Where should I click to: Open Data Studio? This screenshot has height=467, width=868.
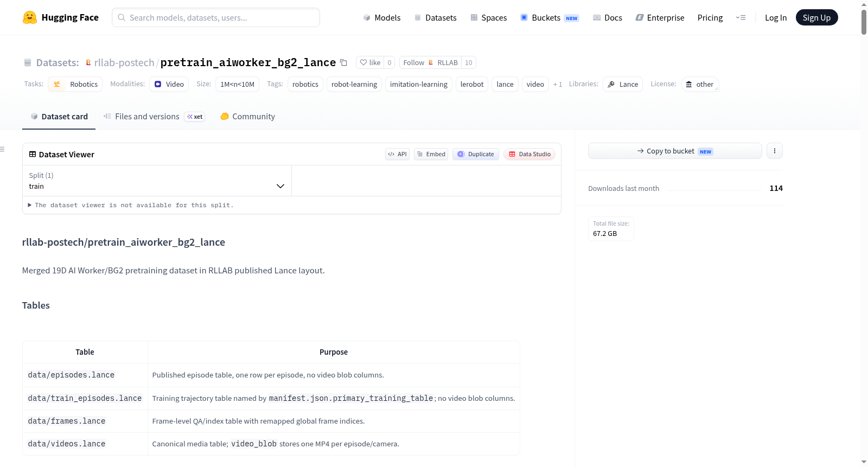[x=529, y=154]
